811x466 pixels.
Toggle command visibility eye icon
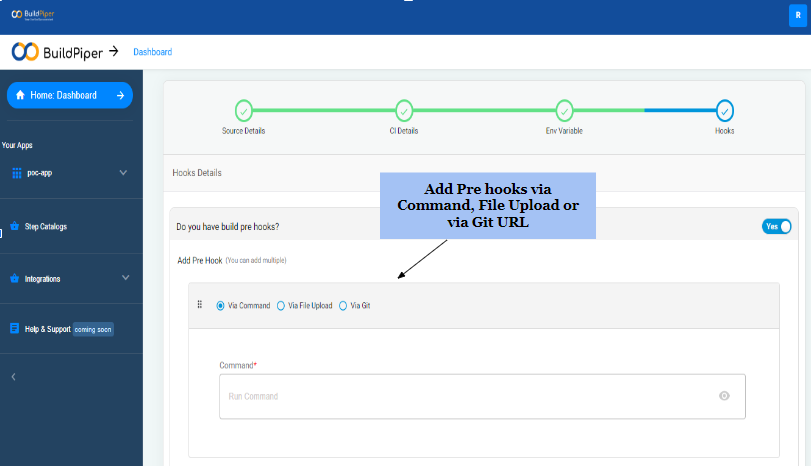(x=724, y=396)
